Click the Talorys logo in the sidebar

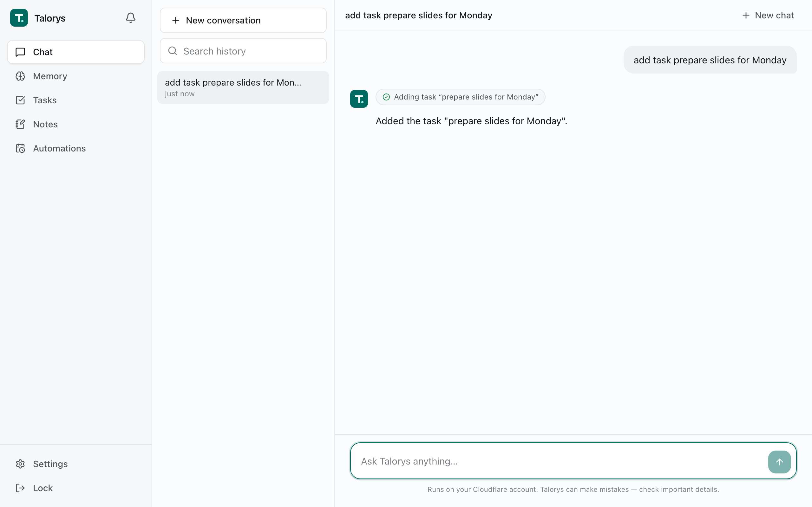point(19,18)
